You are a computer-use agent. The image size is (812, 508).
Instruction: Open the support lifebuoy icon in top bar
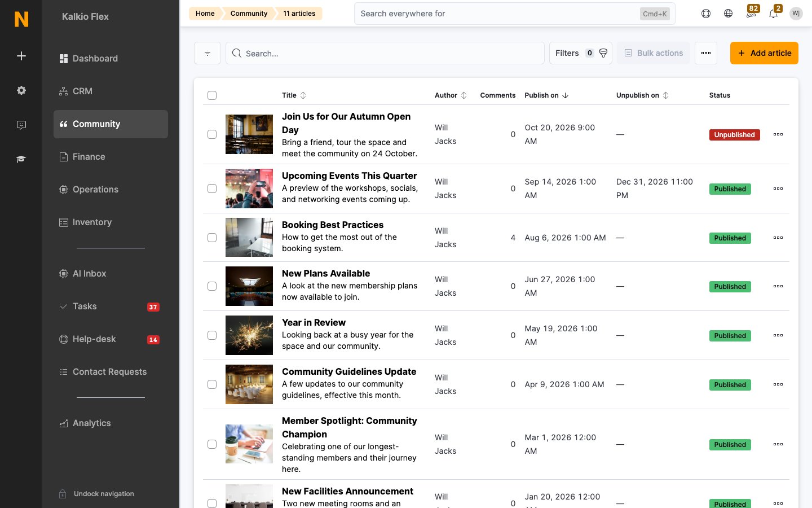tap(706, 14)
